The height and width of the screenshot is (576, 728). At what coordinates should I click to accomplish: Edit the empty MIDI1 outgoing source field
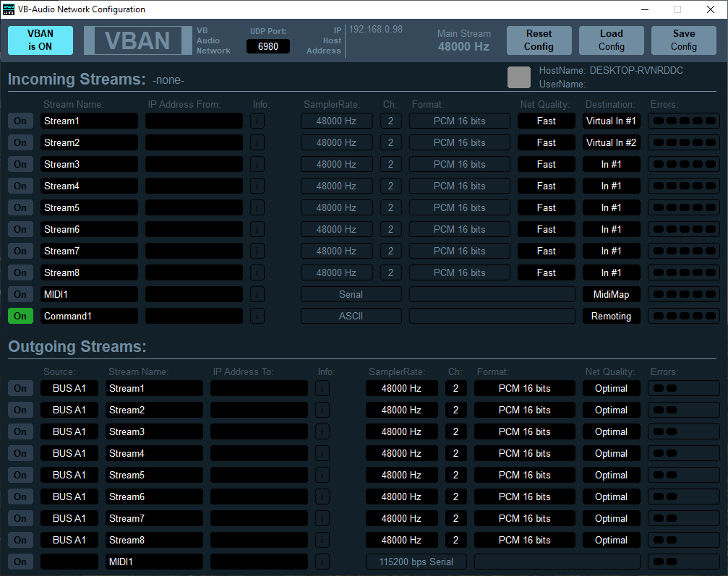click(69, 562)
